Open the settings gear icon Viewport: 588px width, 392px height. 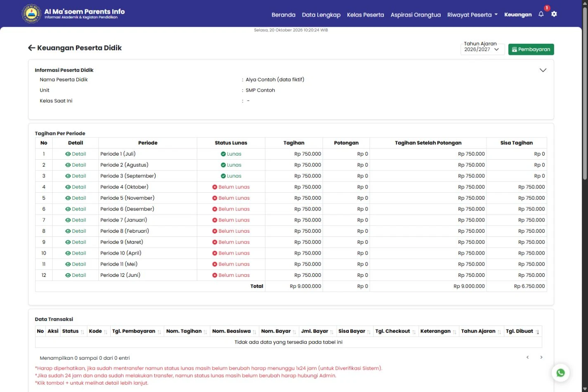coord(554,14)
